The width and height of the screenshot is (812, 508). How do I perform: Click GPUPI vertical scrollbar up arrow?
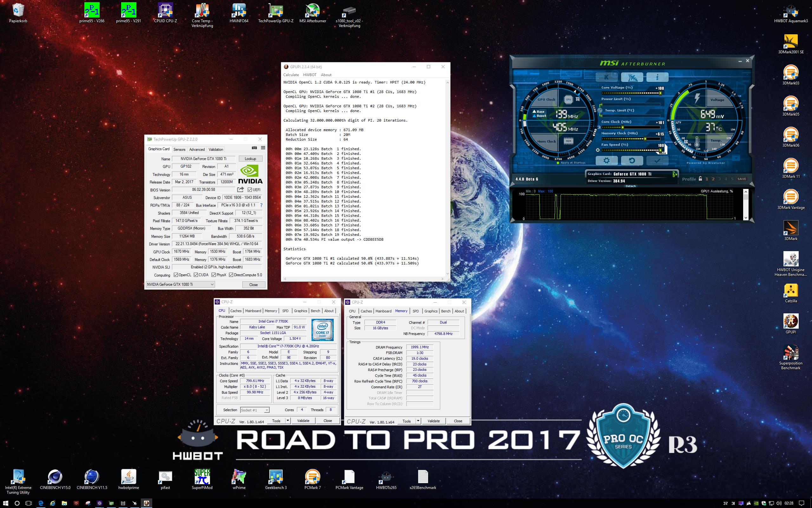447,82
